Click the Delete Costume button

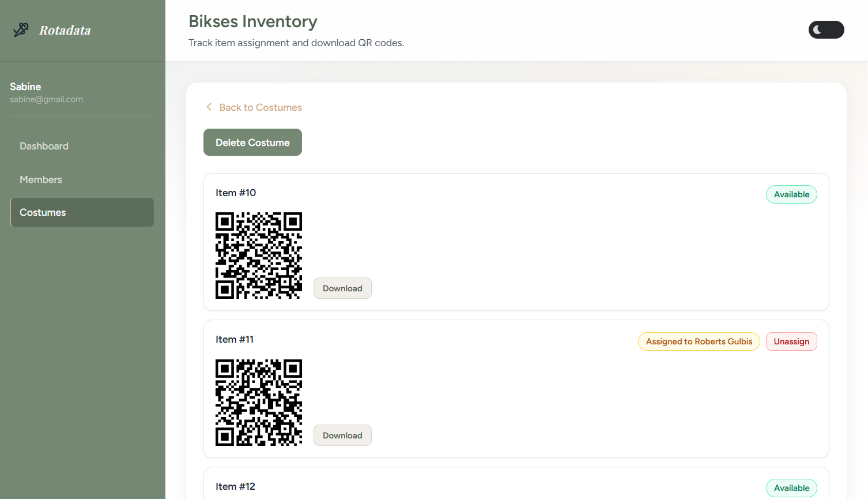click(x=252, y=142)
